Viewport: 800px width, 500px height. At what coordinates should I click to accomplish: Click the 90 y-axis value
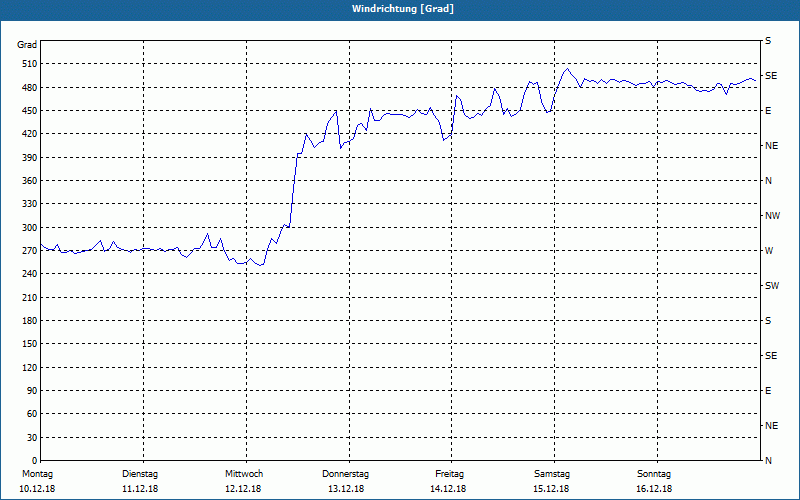pyautogui.click(x=32, y=390)
